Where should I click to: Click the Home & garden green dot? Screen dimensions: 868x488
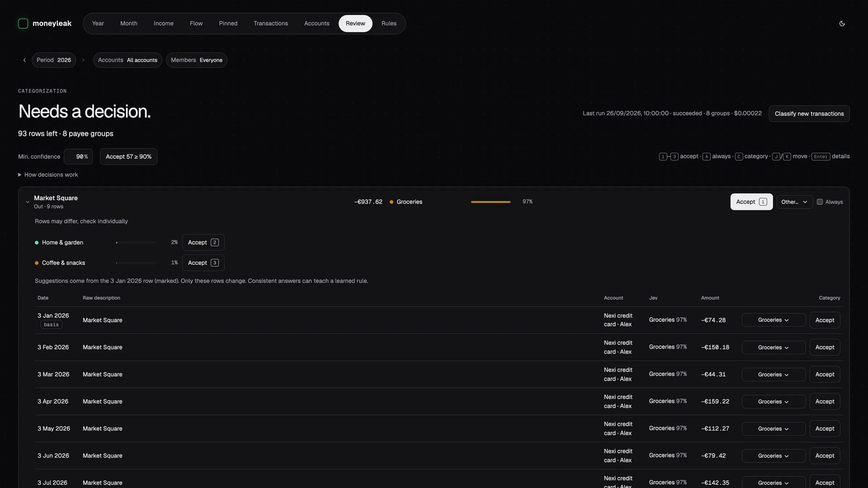point(37,243)
